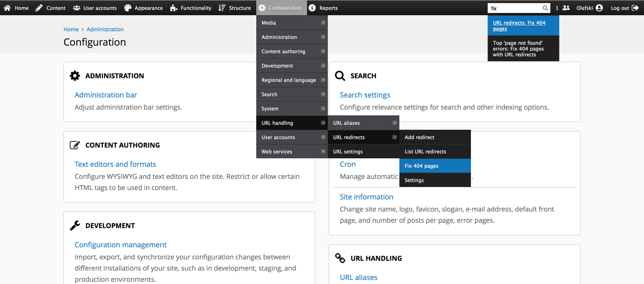Go to Site information link
Screen dimensions: 644x284
tap(366, 197)
